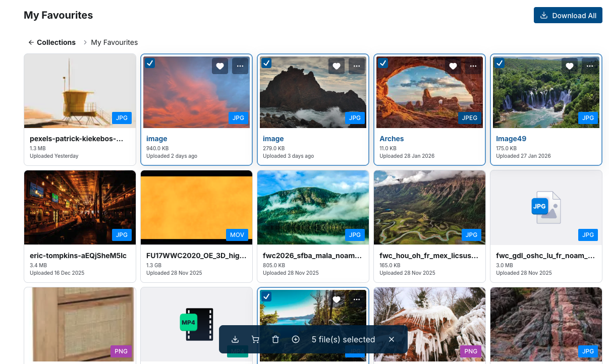Clear selection with the X icon
Viewport: 609px width, 364px height.
coord(392,339)
